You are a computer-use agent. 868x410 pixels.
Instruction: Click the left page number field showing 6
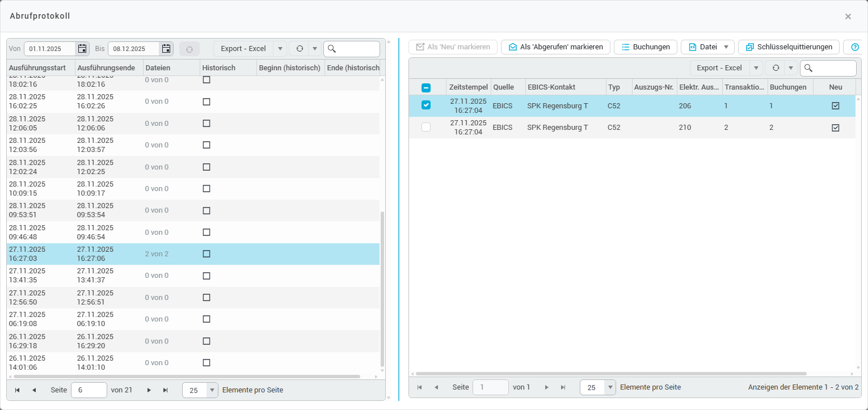89,390
